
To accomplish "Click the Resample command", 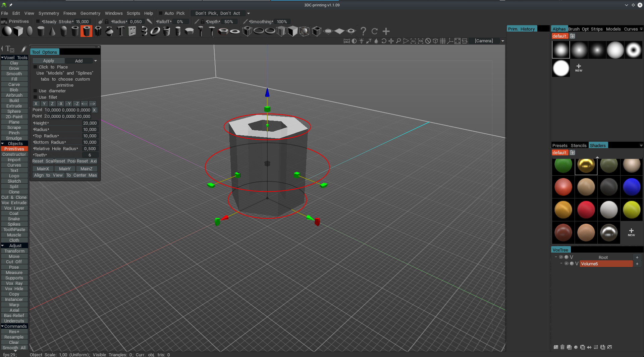I will (14, 337).
